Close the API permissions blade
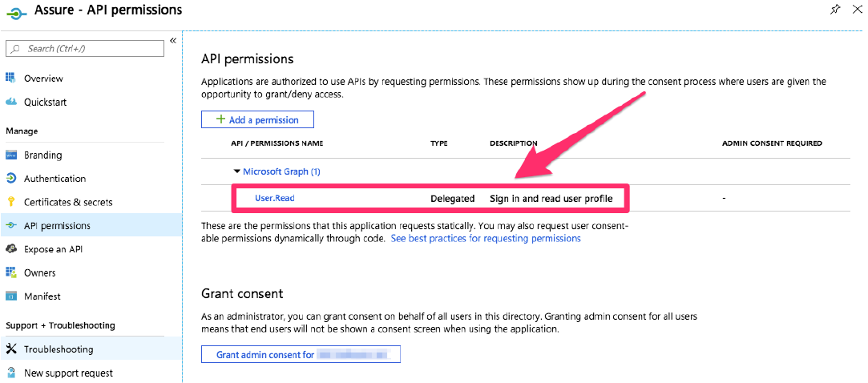The image size is (868, 383). 856,10
